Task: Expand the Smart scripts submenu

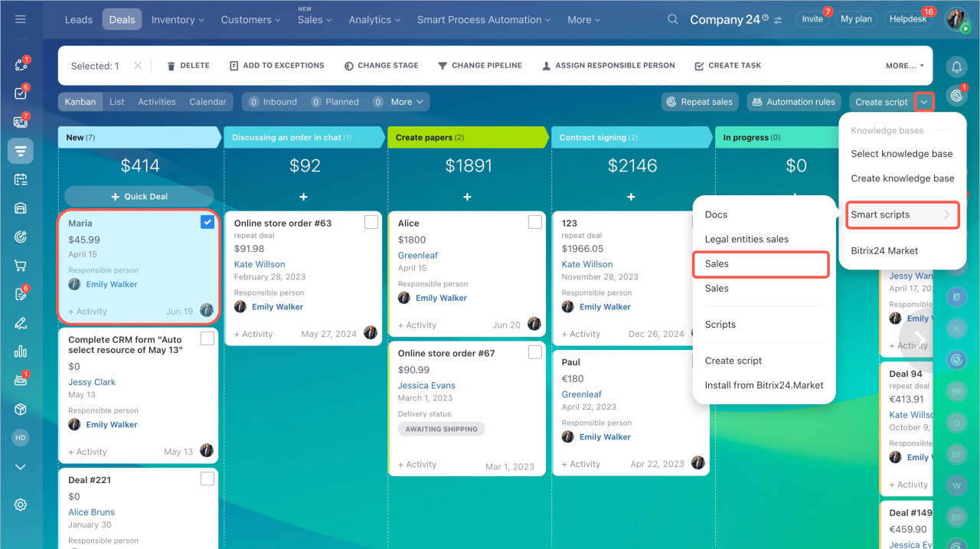Action: [902, 214]
